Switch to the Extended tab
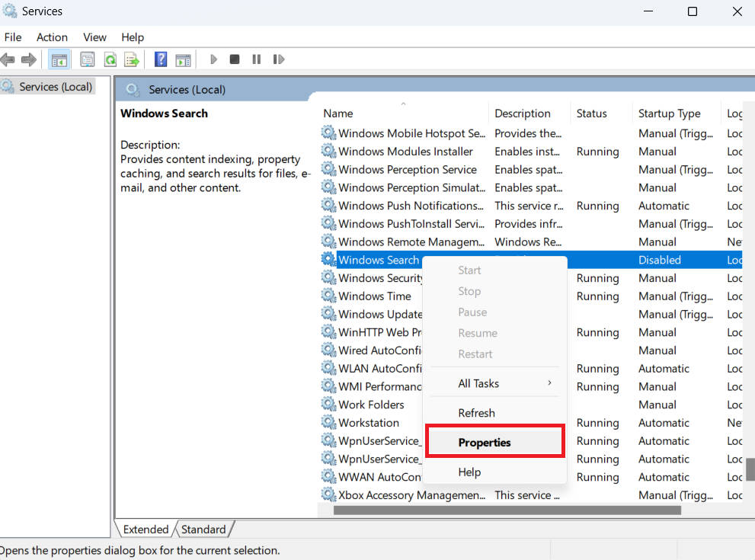The image size is (755, 560). click(x=146, y=530)
